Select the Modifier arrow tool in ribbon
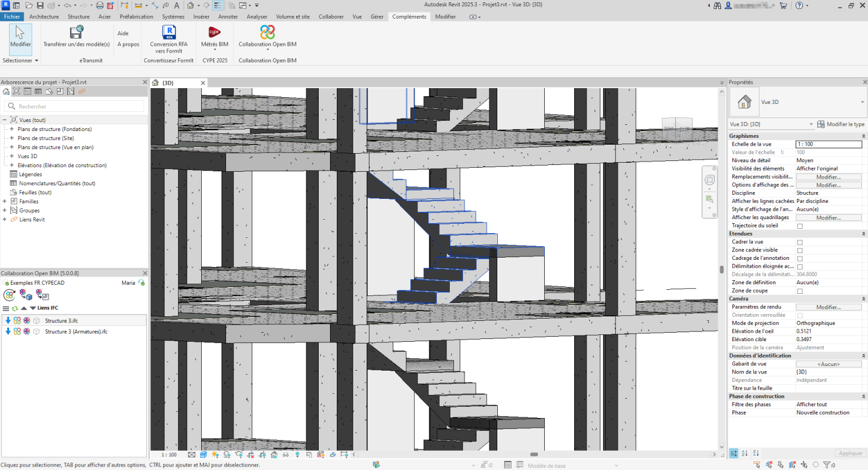Screen dimensions: 868x470 [20, 38]
